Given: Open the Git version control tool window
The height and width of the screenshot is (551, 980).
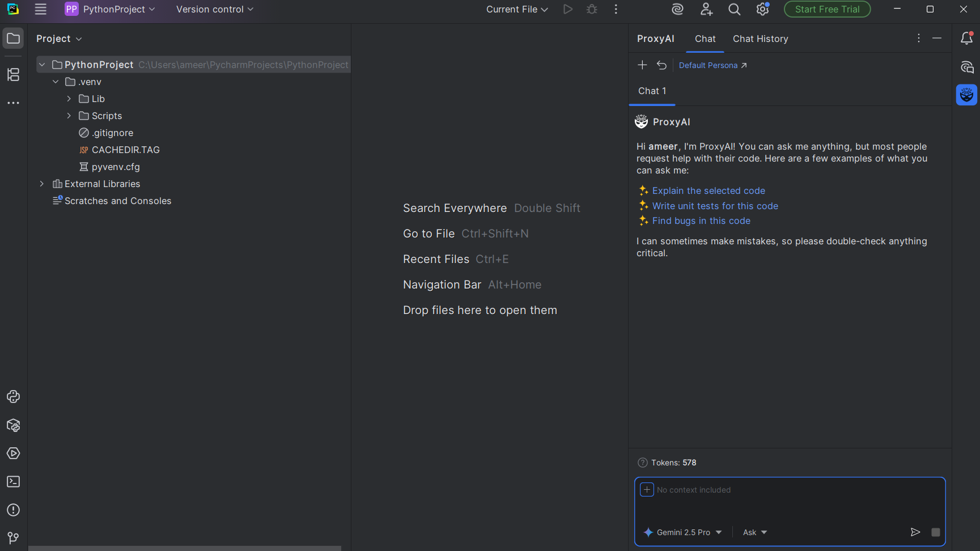Looking at the screenshot, I should [13, 537].
